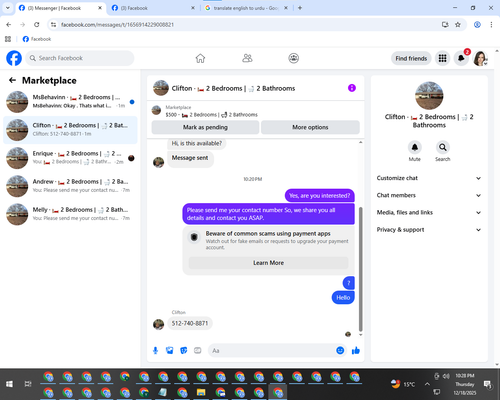The image size is (500, 400).
Task: Mute the conversation with the bell icon
Action: 415,147
